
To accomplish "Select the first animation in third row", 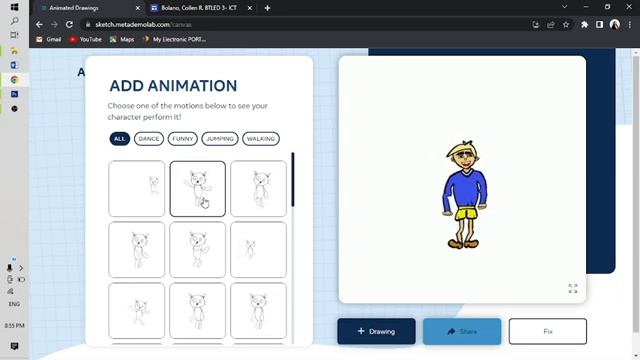I will click(137, 311).
